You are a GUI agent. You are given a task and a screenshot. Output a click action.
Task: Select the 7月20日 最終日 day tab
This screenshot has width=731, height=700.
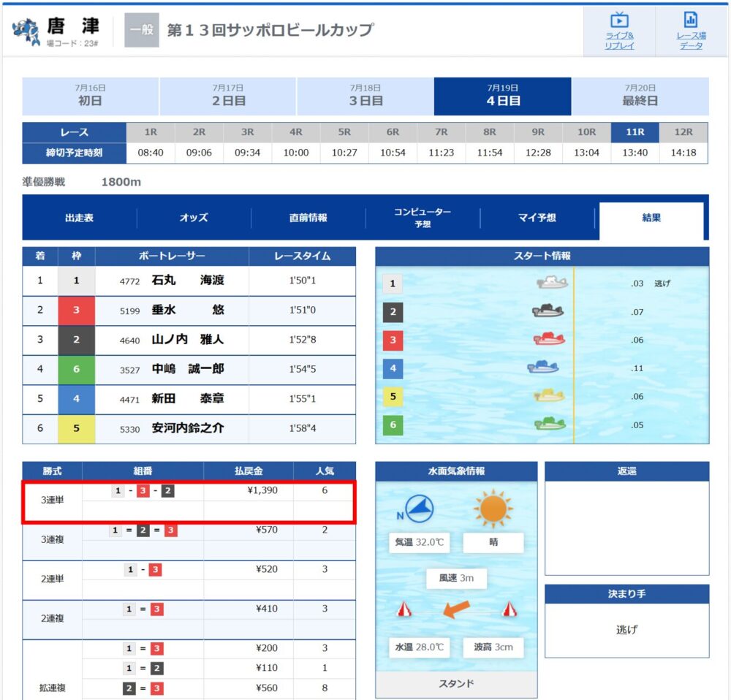pyautogui.click(x=640, y=96)
